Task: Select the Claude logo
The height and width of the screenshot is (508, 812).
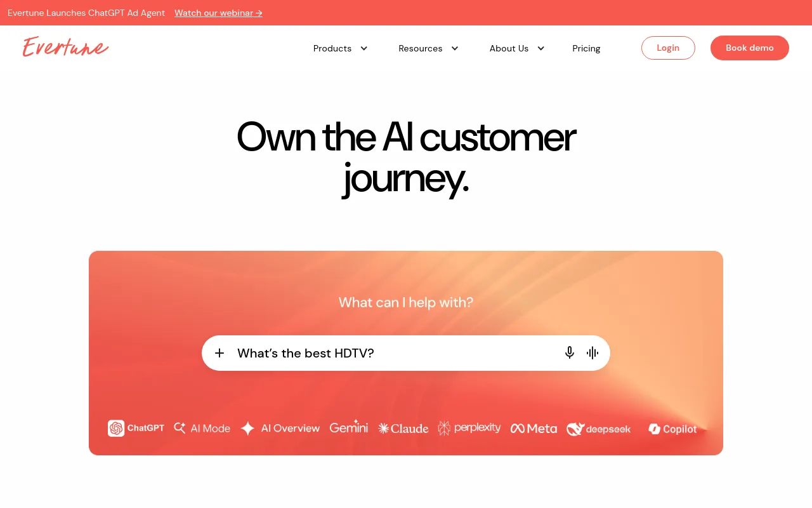Action: pos(403,429)
